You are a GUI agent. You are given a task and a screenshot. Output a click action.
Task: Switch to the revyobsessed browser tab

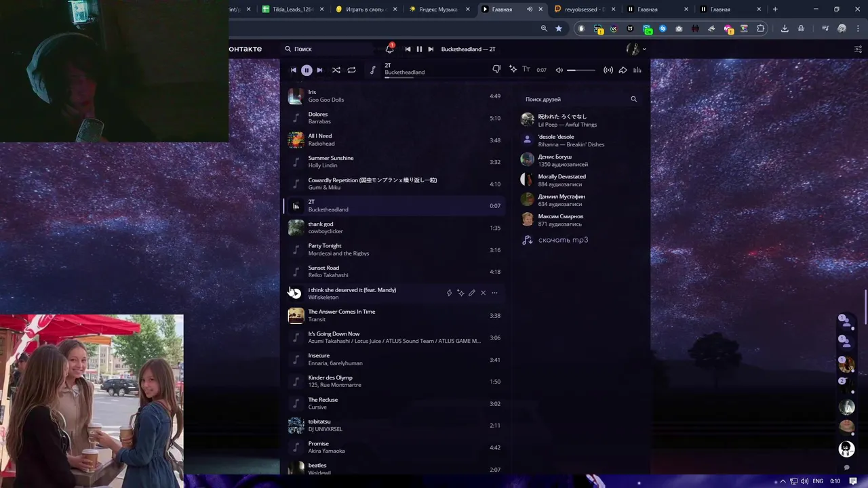(583, 9)
